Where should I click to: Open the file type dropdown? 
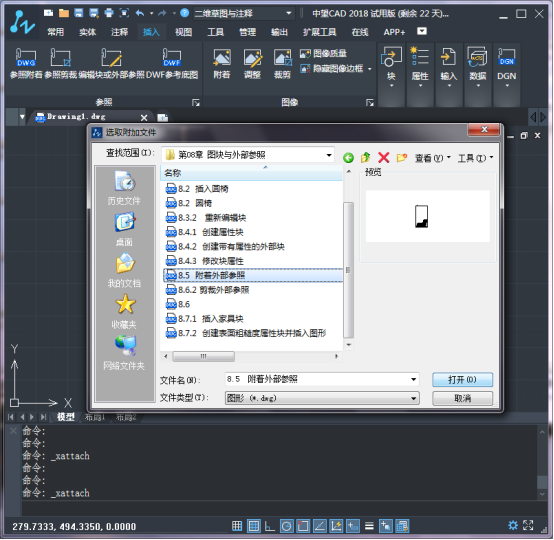pos(322,398)
